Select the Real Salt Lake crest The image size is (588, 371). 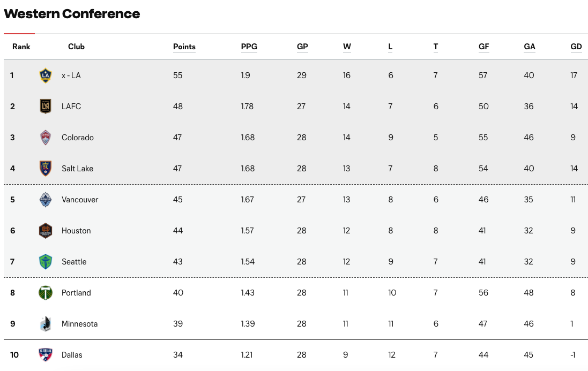coord(46,169)
